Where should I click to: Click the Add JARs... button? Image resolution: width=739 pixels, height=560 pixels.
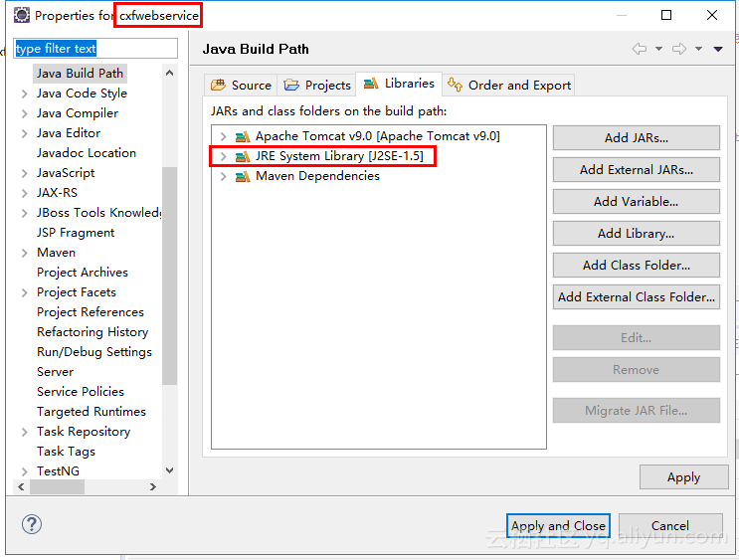pos(637,137)
